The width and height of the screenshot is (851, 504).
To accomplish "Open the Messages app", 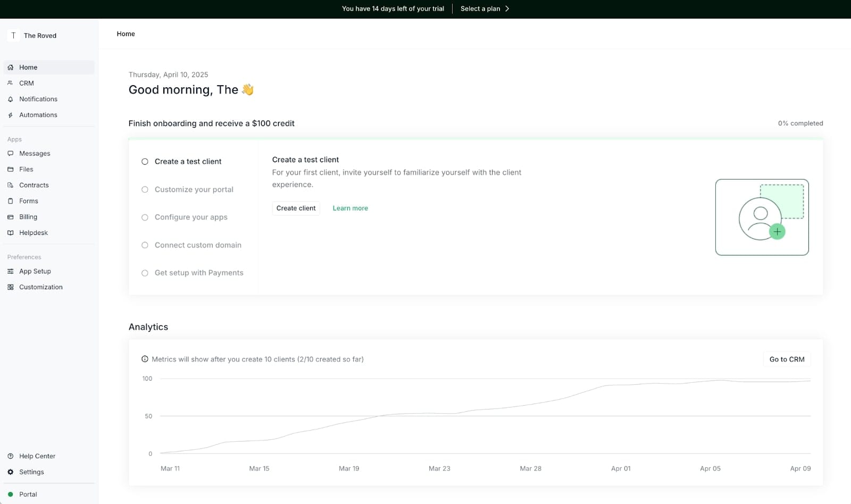I will [34, 153].
